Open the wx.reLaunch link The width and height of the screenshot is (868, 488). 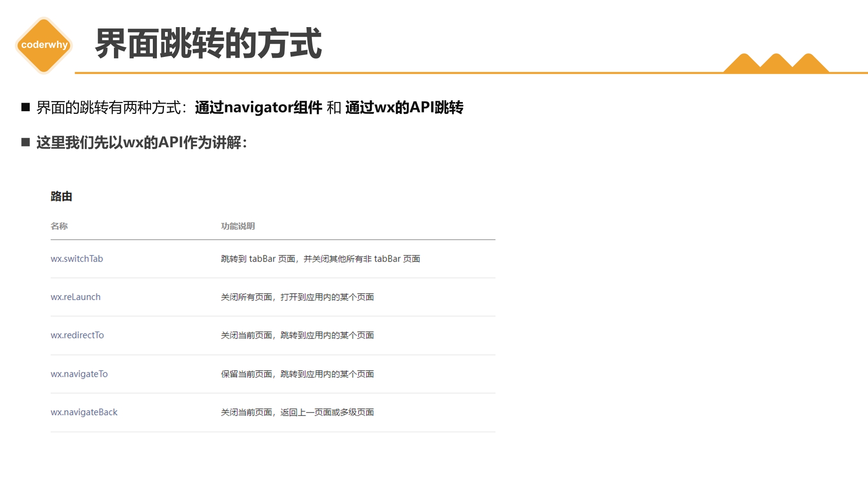click(x=75, y=297)
